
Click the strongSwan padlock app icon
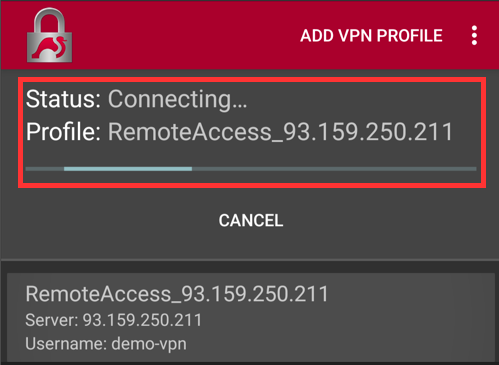pyautogui.click(x=49, y=35)
